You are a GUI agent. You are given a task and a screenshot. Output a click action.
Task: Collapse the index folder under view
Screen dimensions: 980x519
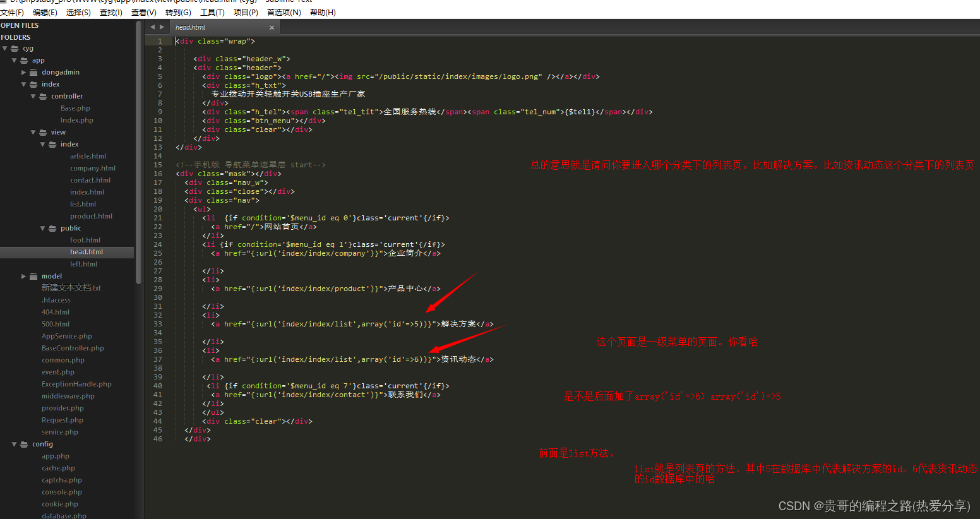click(x=43, y=145)
